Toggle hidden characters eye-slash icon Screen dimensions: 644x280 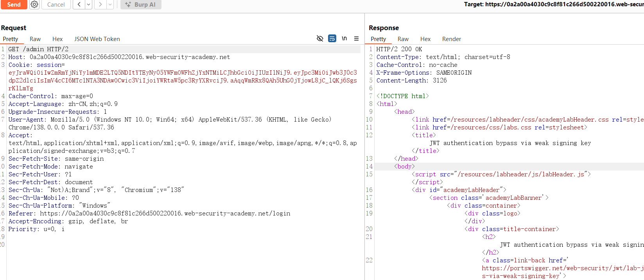point(320,38)
